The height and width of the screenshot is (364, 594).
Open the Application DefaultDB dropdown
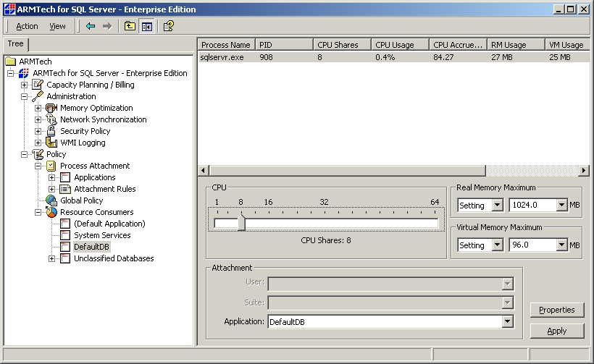[x=508, y=321]
